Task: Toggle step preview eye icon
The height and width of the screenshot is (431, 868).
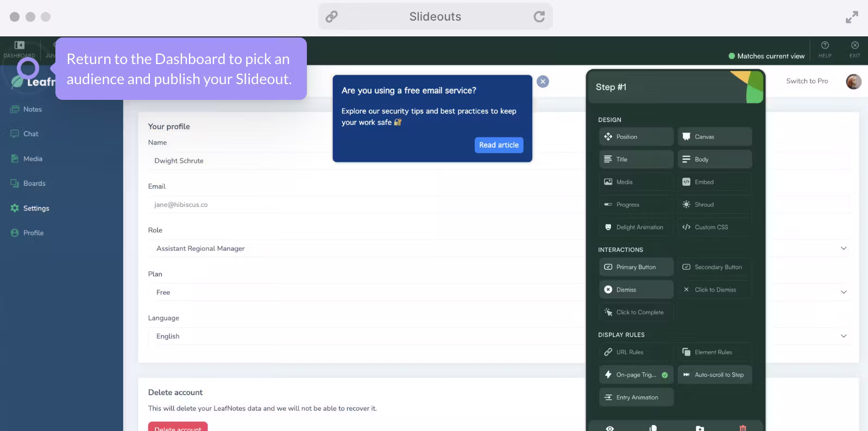Action: pos(610,428)
